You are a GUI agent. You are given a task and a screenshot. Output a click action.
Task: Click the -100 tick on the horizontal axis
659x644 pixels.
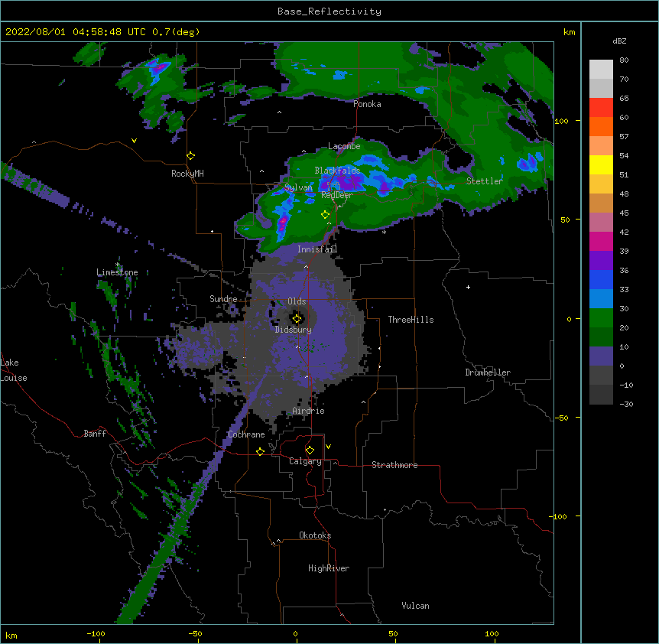point(96,633)
